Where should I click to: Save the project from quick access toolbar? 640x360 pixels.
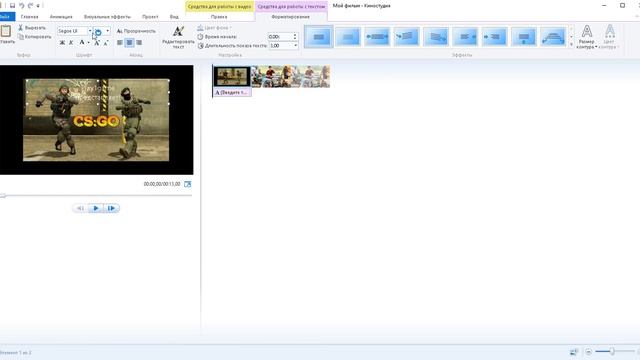click(12, 5)
